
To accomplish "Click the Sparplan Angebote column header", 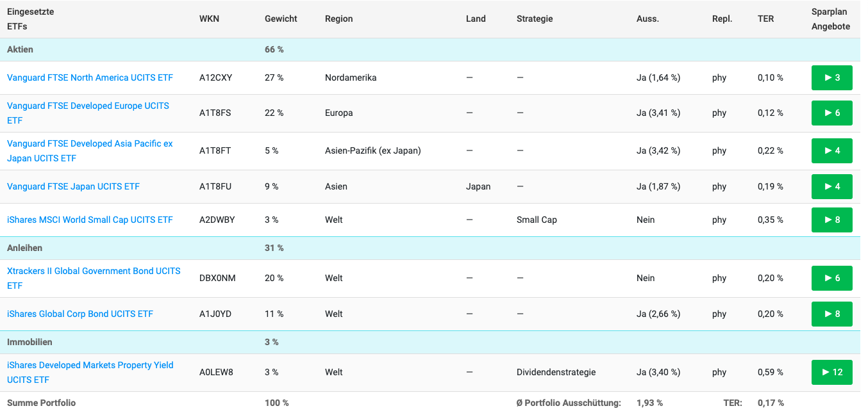I will pyautogui.click(x=830, y=19).
